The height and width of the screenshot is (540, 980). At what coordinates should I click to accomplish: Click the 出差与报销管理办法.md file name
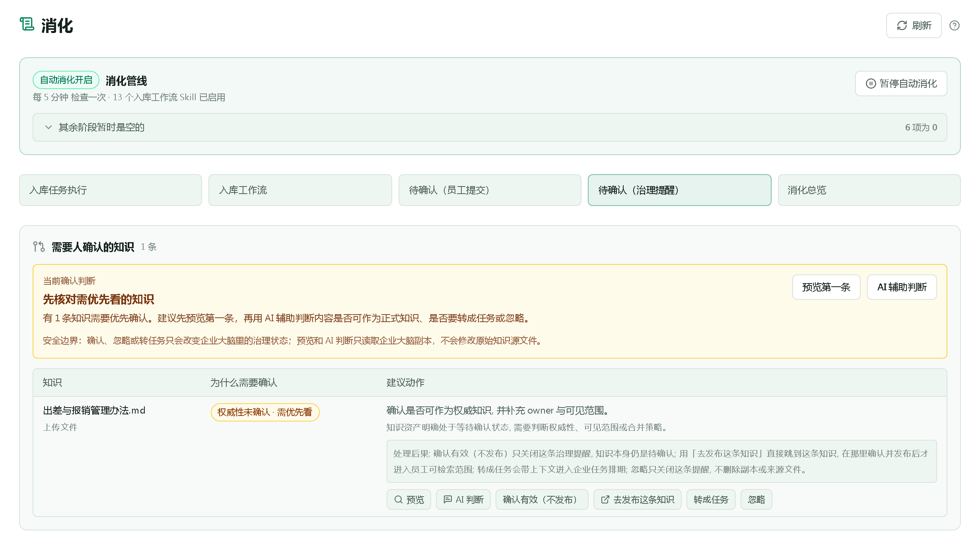click(x=94, y=410)
